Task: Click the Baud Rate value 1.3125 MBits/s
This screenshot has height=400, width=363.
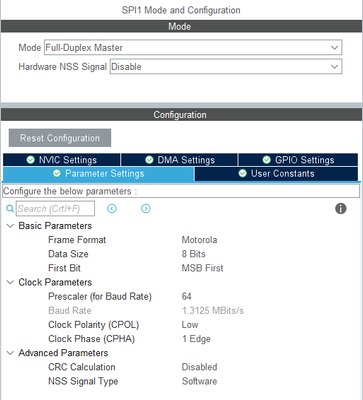Action: (x=213, y=311)
